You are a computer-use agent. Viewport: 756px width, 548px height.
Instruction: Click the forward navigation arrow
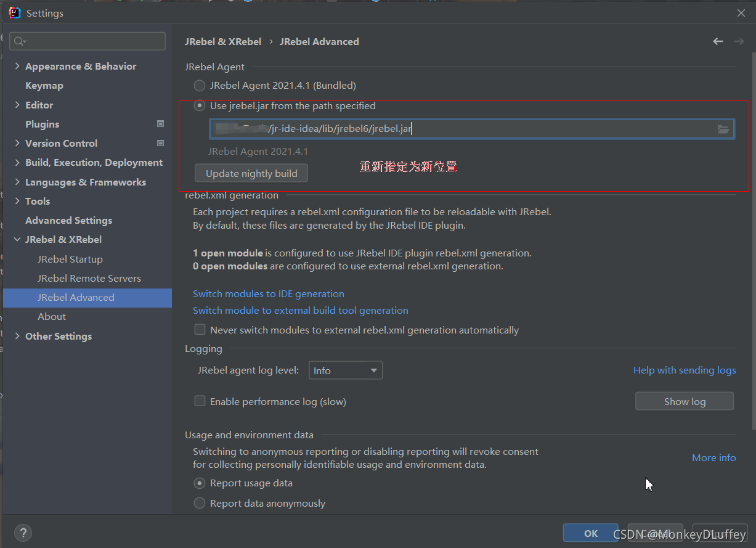tap(739, 41)
